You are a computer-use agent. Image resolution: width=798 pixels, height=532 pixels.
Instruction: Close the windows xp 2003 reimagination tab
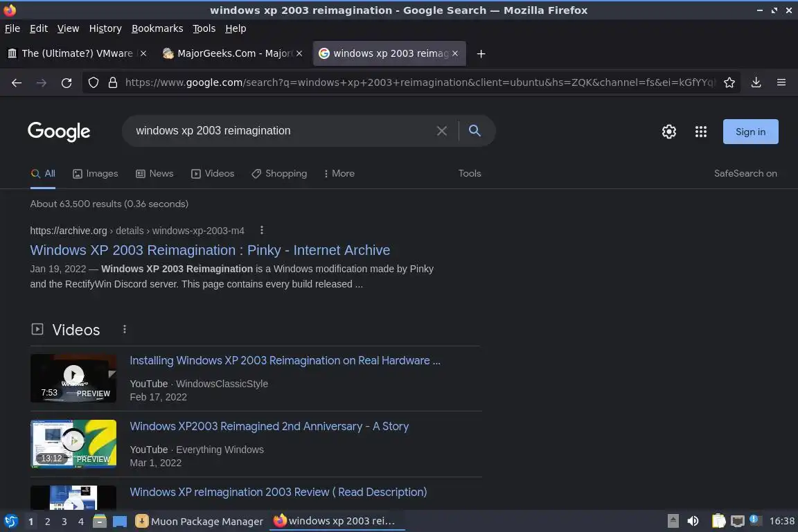[x=455, y=53]
